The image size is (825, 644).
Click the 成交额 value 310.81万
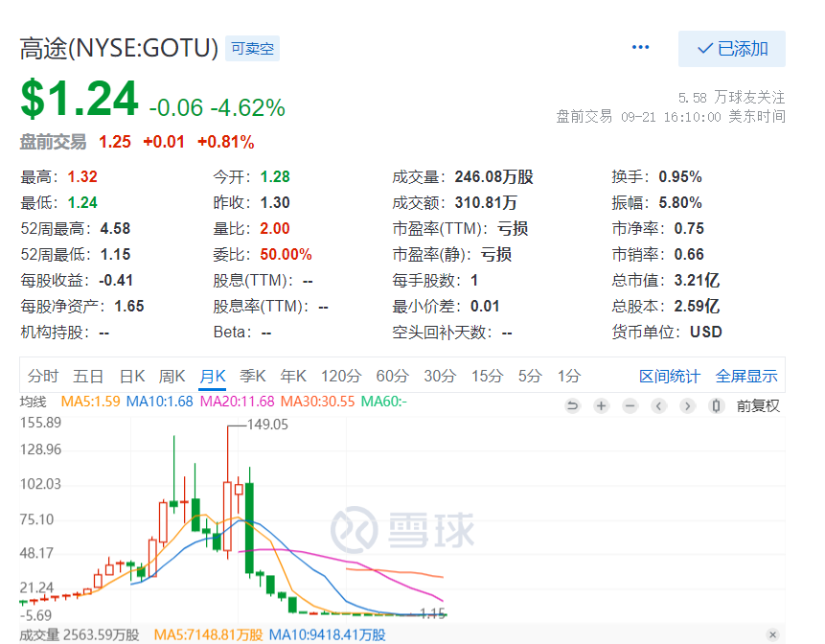click(x=486, y=202)
